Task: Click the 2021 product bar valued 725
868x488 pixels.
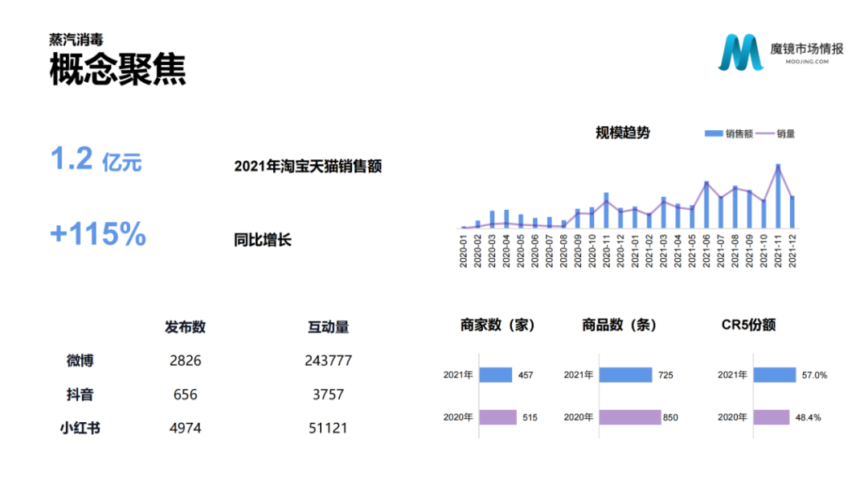Action: tap(625, 375)
